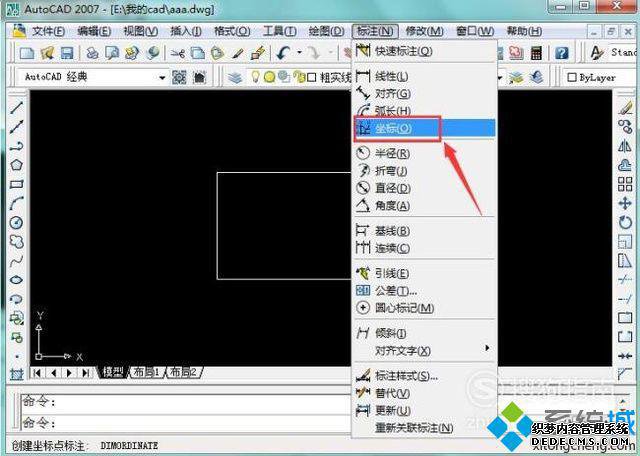Choose 连续(C) continue dimension entry
The image size is (640, 456).
click(424, 248)
